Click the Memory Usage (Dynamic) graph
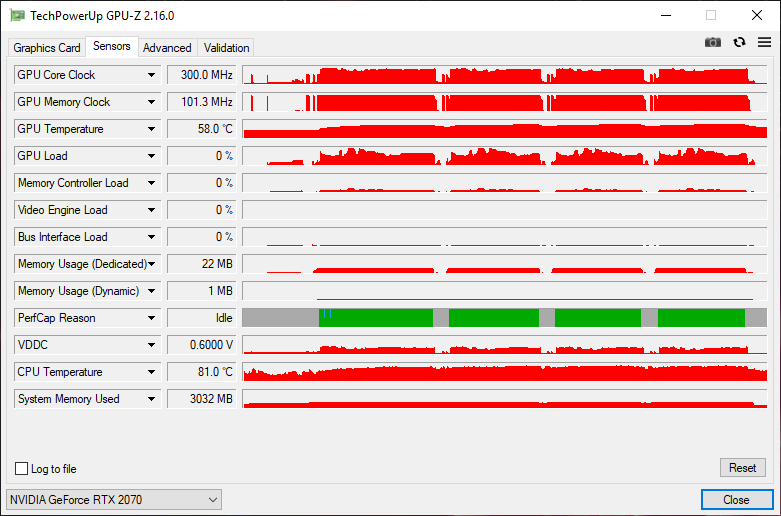The image size is (781, 516). click(505, 291)
